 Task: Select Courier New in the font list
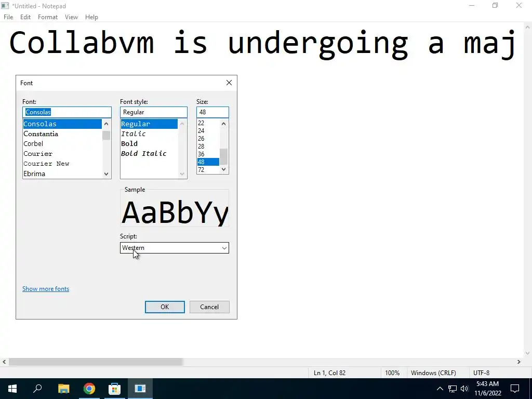[62, 164]
